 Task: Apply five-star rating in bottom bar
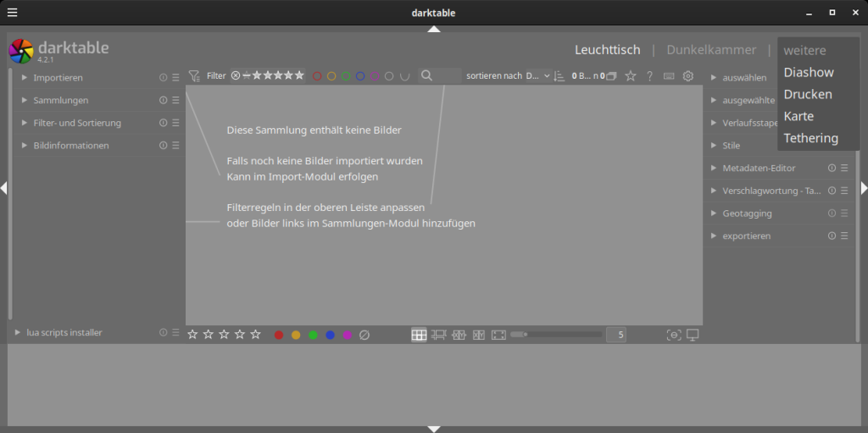[x=255, y=335]
